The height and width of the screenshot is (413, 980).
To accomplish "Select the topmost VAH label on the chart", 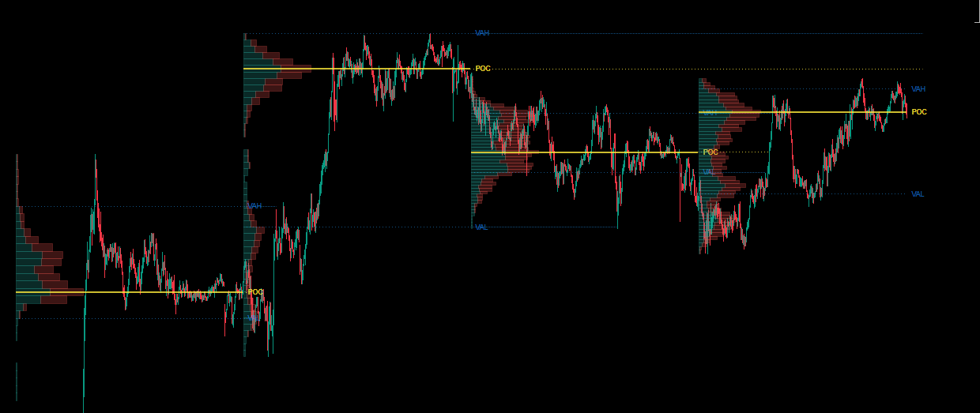I will 482,33.
